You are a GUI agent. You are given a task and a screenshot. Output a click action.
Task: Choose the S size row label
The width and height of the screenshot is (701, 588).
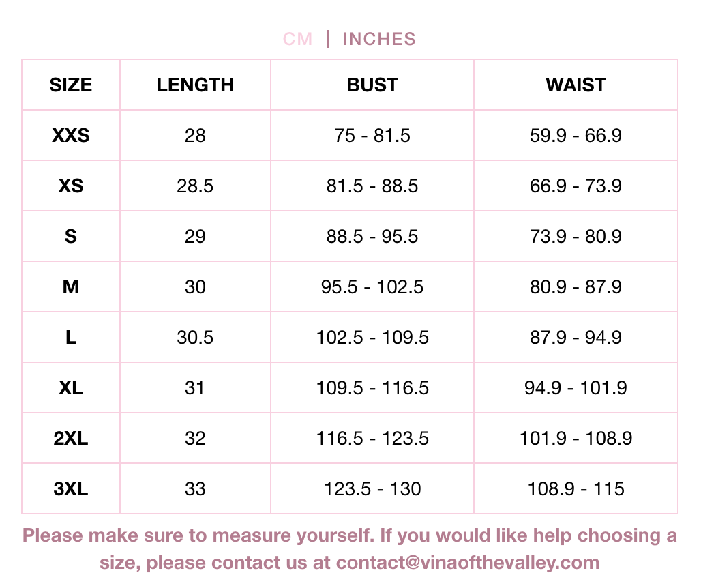click(x=71, y=237)
